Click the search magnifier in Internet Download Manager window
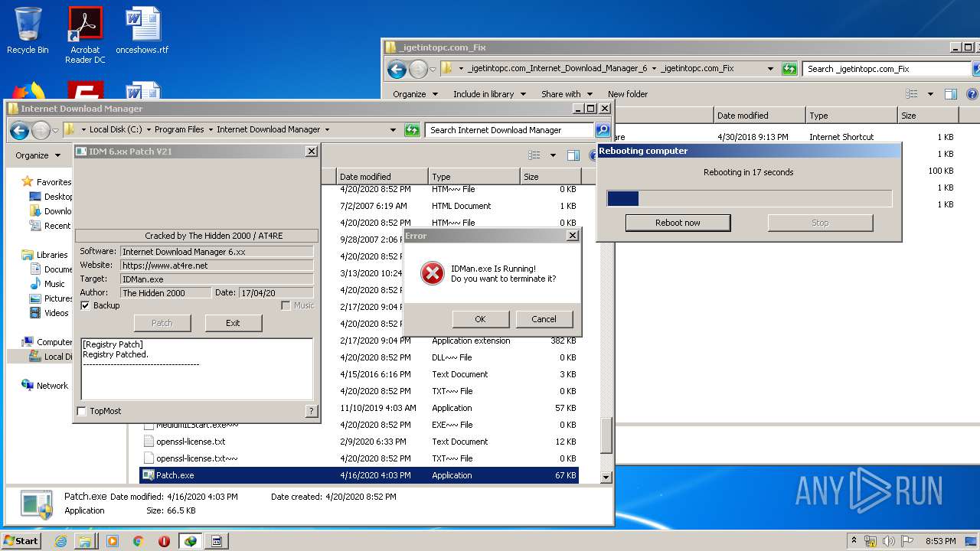Image resolution: width=980 pixels, height=551 pixels. pos(603,130)
